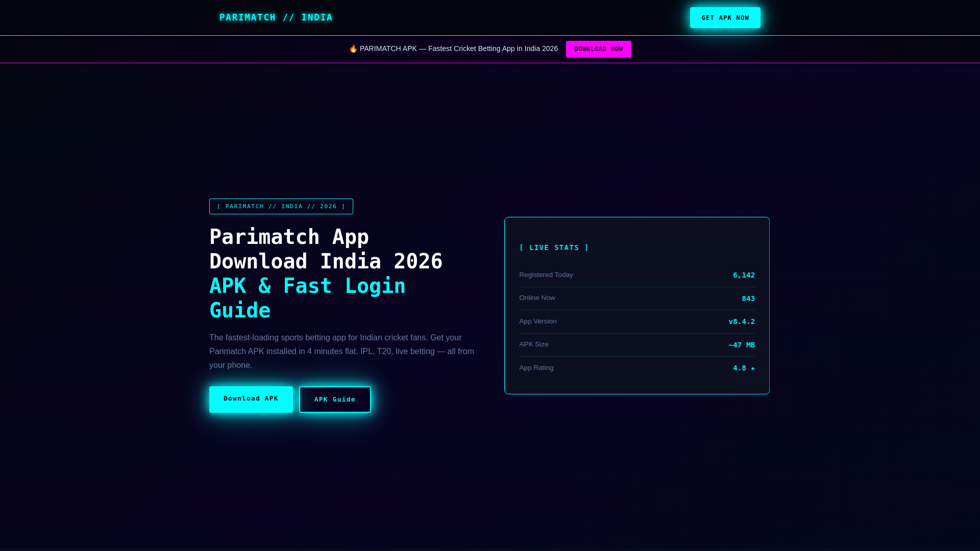
Task: Click the banner text about Fastest Cricket Betting App
Action: click(x=458, y=49)
